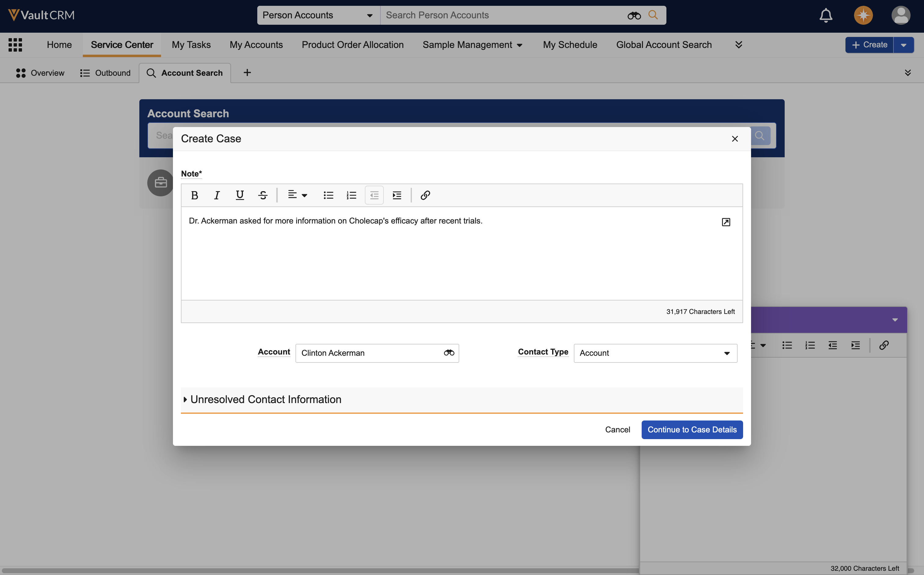This screenshot has width=924, height=575.
Task: Switch to the Outbound tab
Action: [105, 73]
